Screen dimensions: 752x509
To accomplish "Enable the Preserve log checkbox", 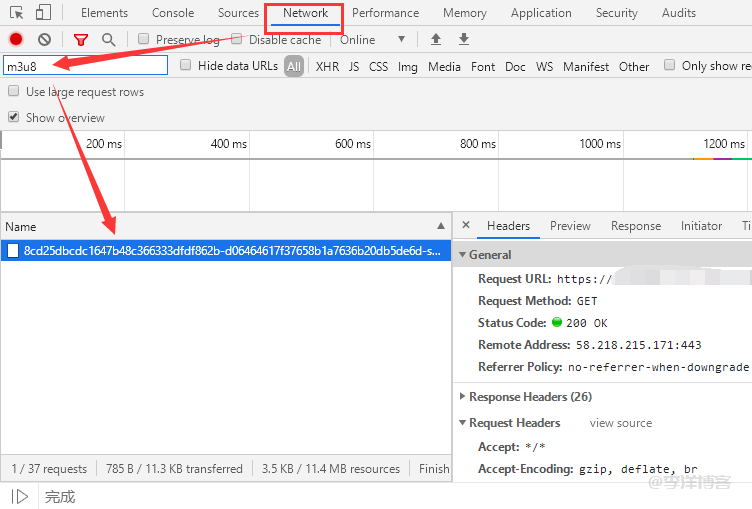I will (144, 39).
